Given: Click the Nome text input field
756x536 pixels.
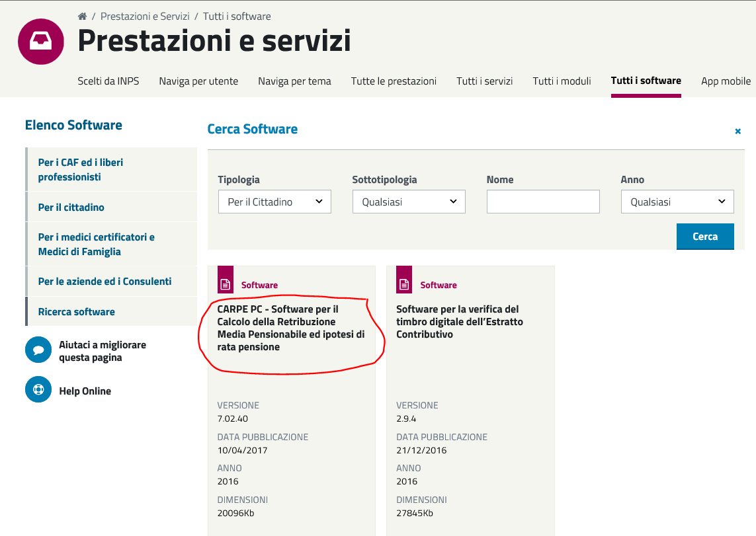Looking at the screenshot, I should (543, 202).
